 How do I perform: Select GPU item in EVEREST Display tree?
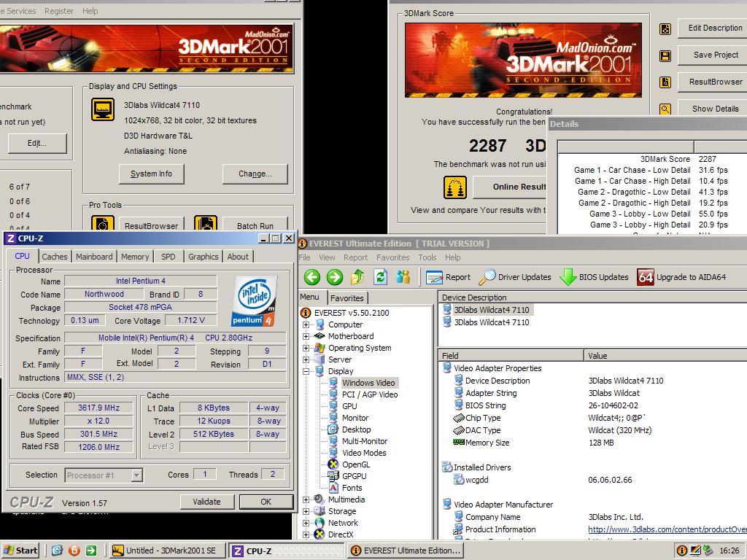pyautogui.click(x=349, y=406)
